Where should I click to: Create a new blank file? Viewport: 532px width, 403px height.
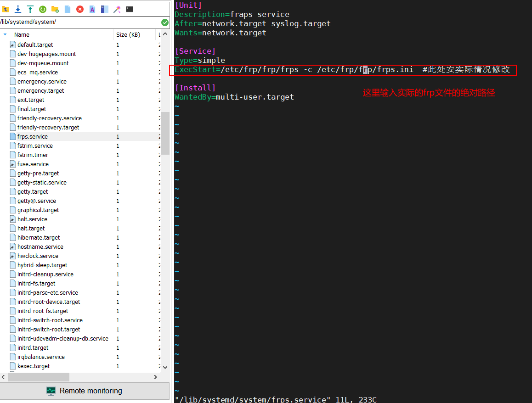click(x=68, y=9)
